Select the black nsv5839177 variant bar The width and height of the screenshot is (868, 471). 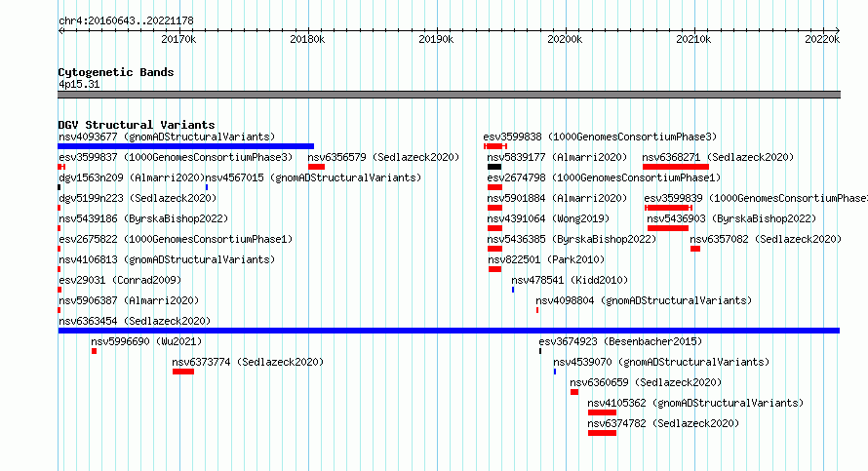tap(494, 167)
